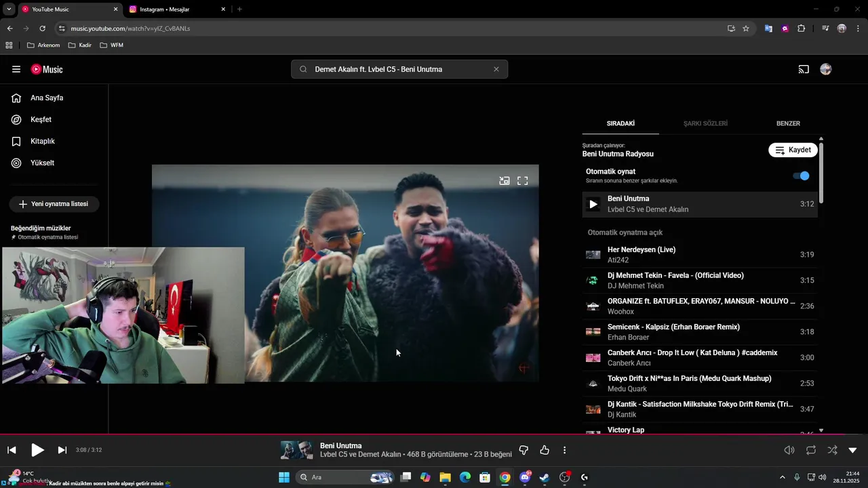Save queue with Kaydet button
Screen dimensions: 868x488
click(793, 150)
